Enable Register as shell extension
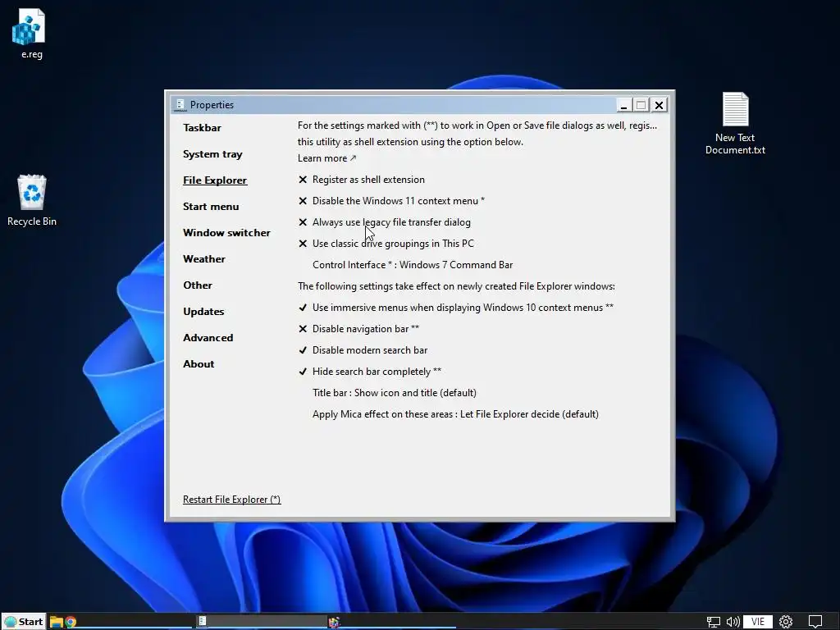Image resolution: width=840 pixels, height=630 pixels. click(x=362, y=180)
